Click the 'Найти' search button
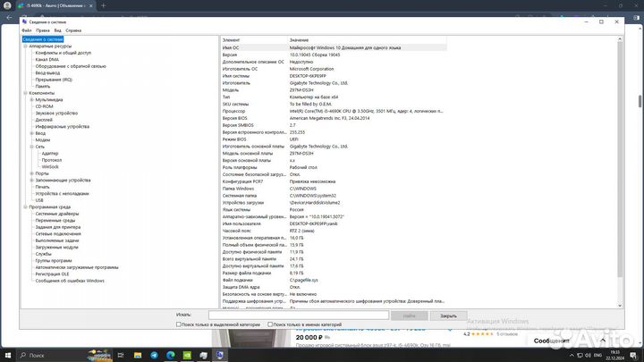 click(x=409, y=316)
